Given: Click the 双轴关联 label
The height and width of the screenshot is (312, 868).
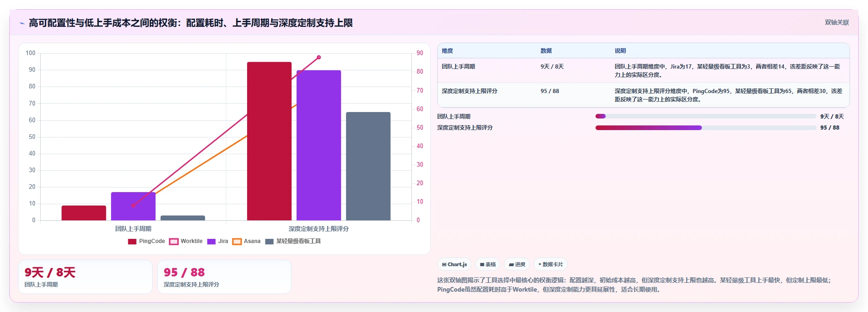Looking at the screenshot, I should (837, 23).
